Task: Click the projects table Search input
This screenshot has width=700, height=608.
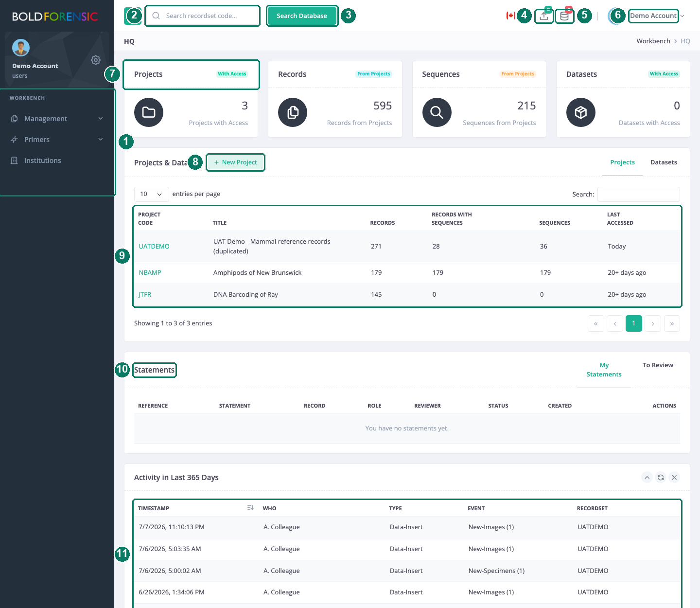Action: 639,194
